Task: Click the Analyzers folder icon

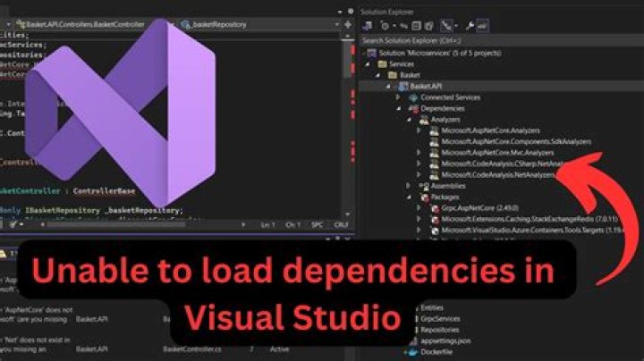Action: pos(424,120)
